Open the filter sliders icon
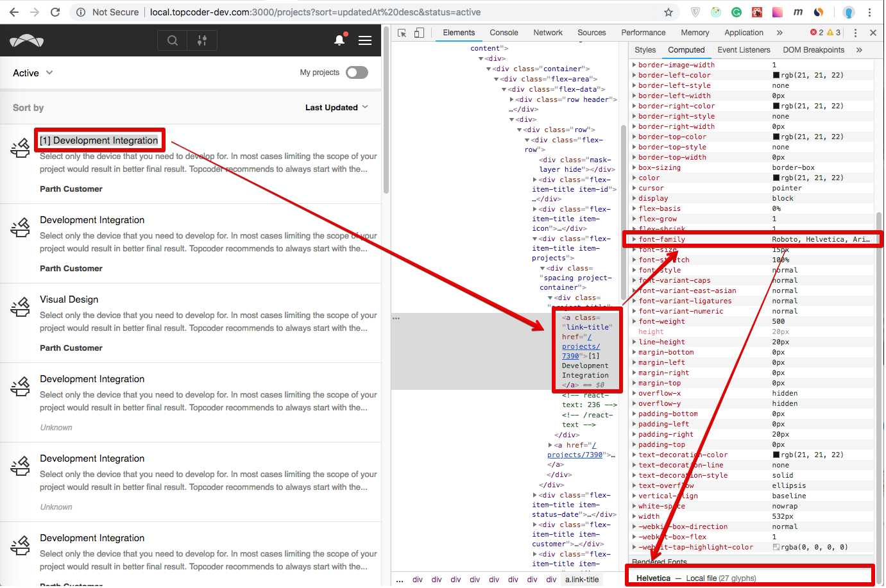Screen dimensions: 886x588 [x=202, y=40]
